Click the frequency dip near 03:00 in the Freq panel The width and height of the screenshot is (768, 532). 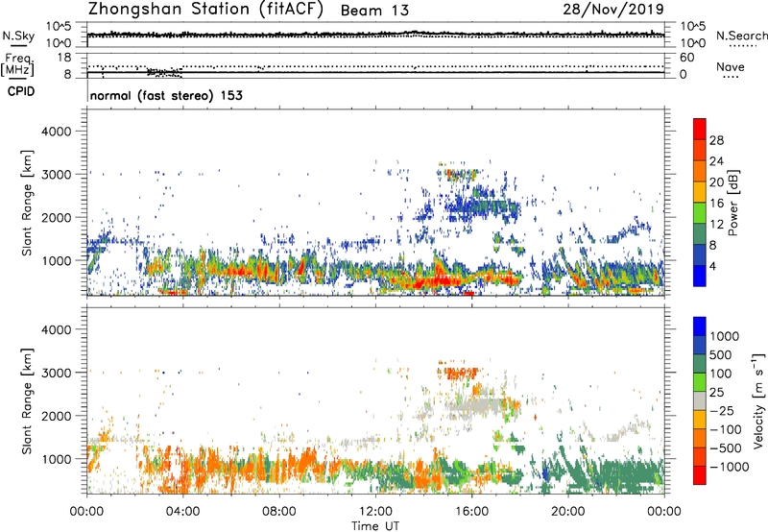coord(164,72)
